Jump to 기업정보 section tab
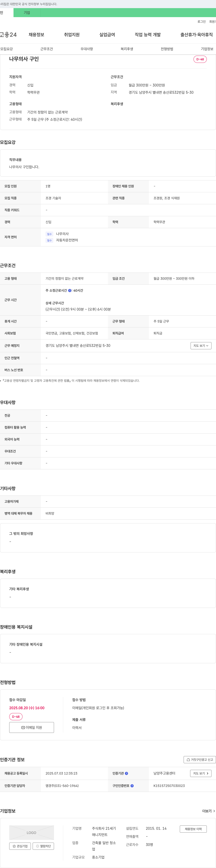Image resolution: width=216 pixels, height=868 pixels. [x=207, y=49]
